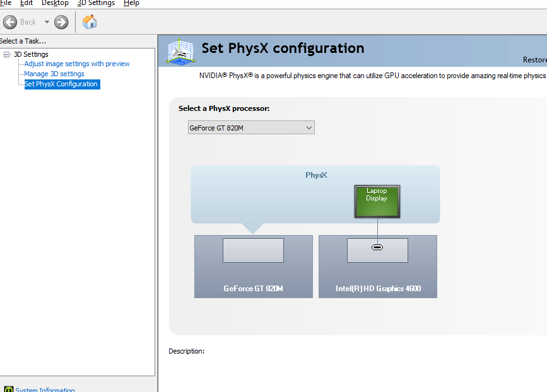Open Manage 3D settings
Screen dimensions: 547x392
tap(54, 74)
